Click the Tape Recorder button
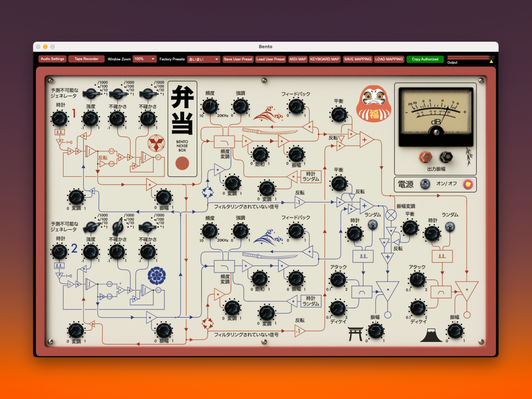Screen dimensions: 532x399 (86, 59)
